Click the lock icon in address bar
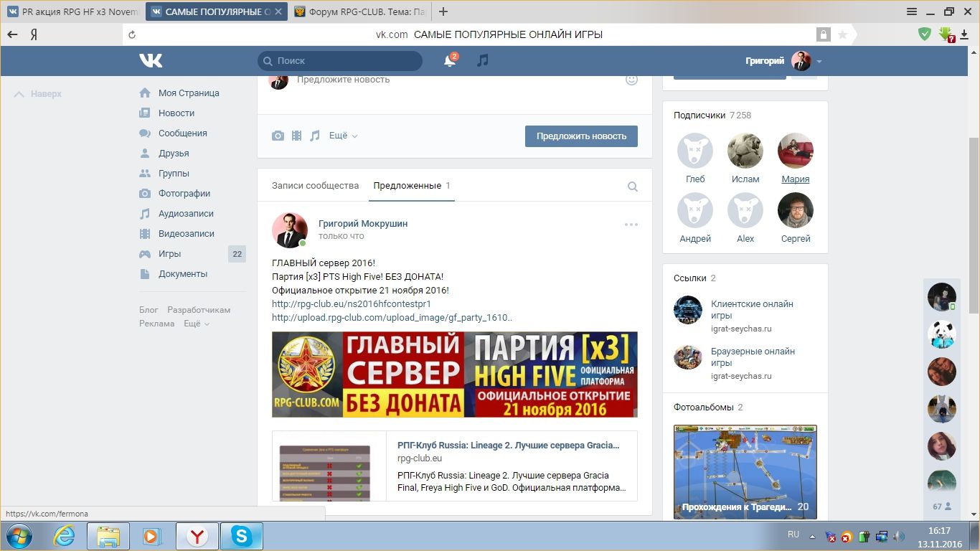980x551 pixels. pyautogui.click(x=823, y=34)
